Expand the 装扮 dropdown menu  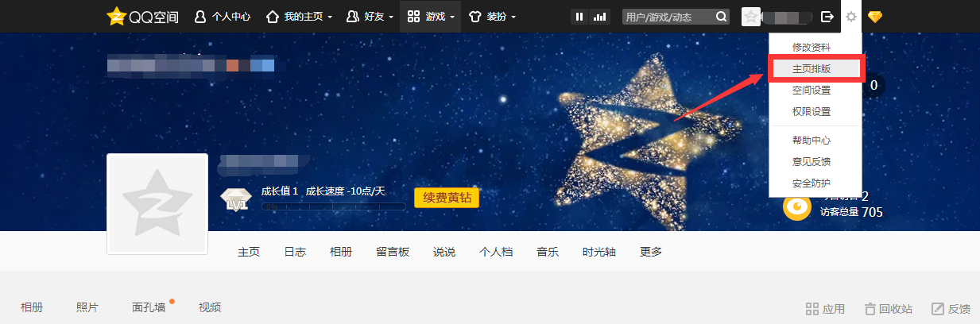click(x=492, y=16)
